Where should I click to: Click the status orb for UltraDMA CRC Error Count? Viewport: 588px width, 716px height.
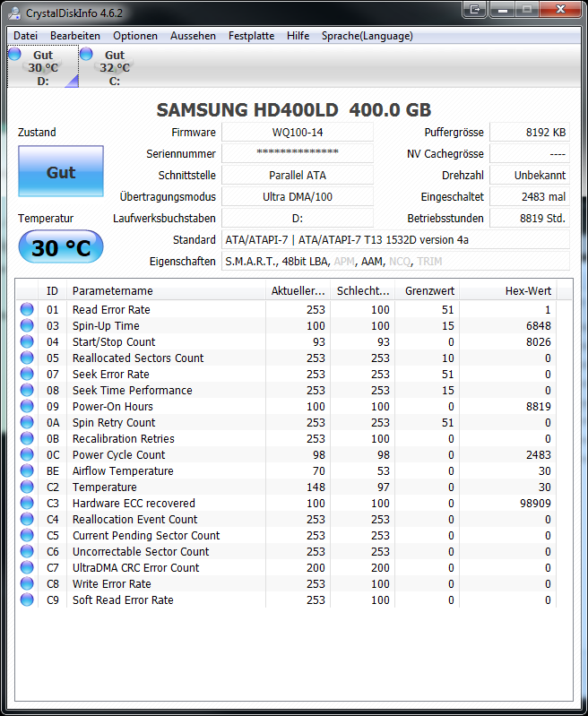(27, 567)
